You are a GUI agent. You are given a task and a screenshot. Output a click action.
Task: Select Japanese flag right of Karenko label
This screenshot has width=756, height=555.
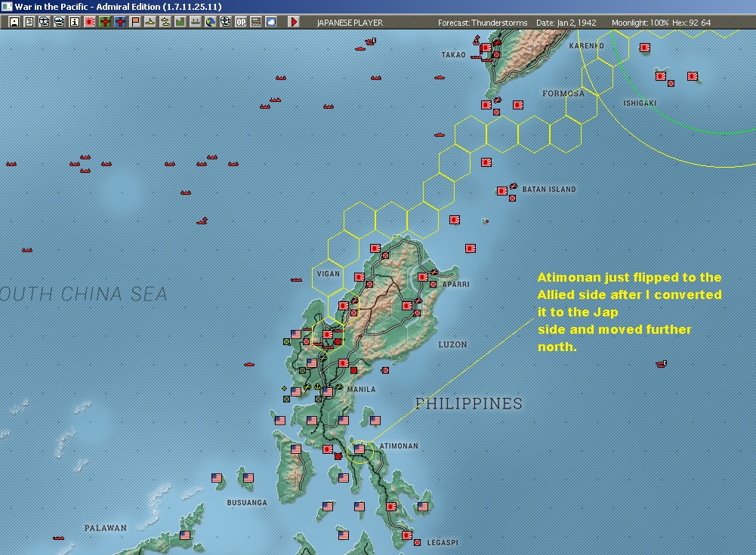pos(645,48)
